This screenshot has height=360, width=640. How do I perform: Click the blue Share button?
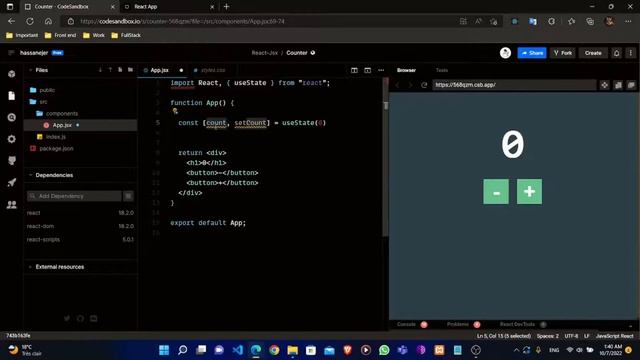[532, 53]
